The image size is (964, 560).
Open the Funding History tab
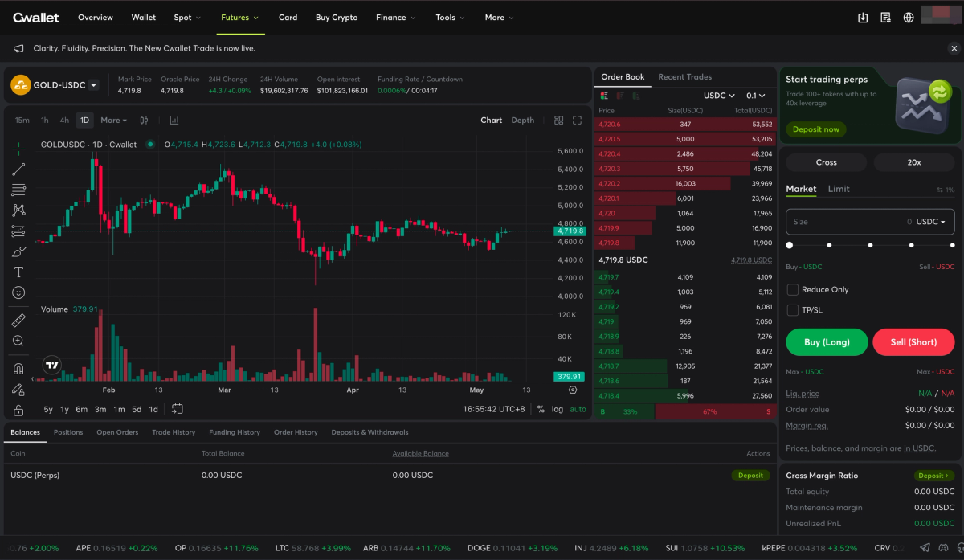(235, 432)
